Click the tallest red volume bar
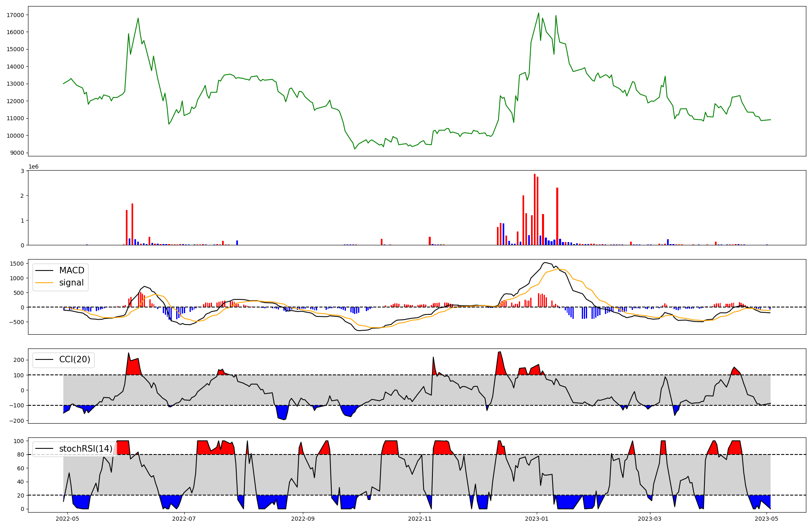 535,209
